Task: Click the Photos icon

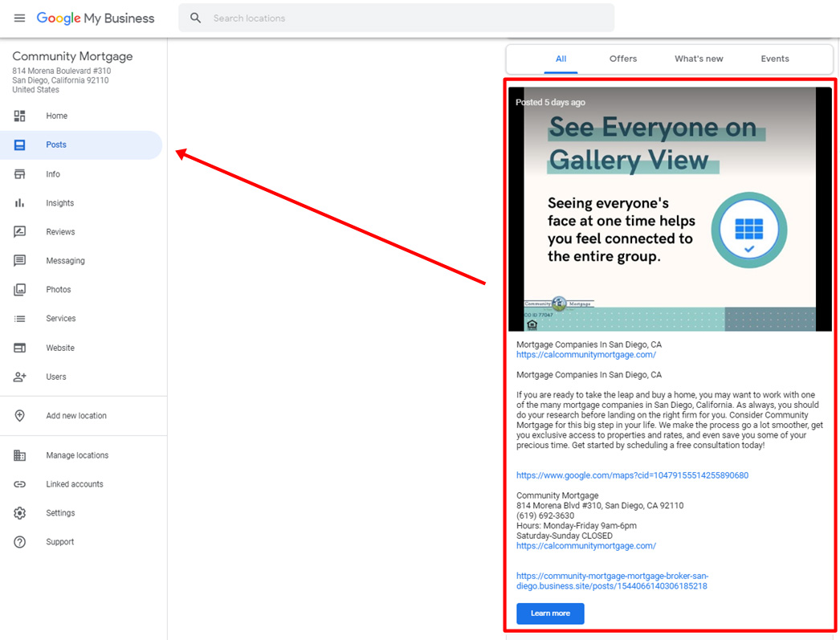Action: tap(20, 290)
